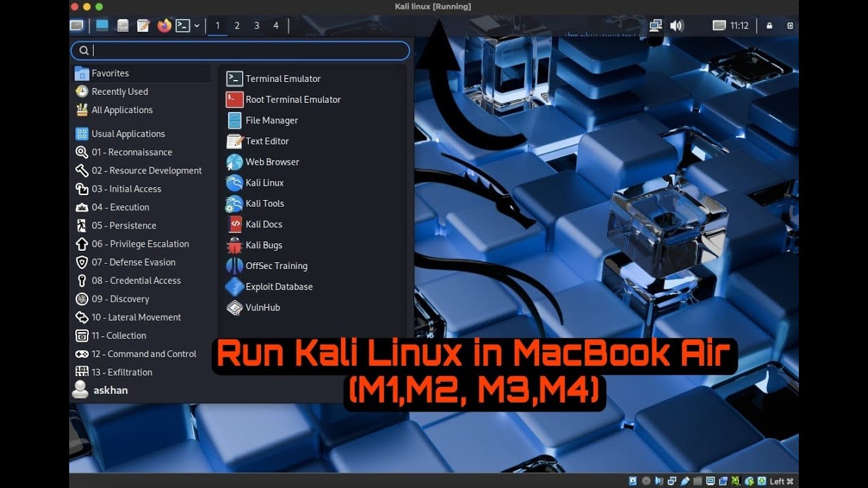Switch to workspace 4
Viewport: 868px width, 488px height.
[276, 26]
